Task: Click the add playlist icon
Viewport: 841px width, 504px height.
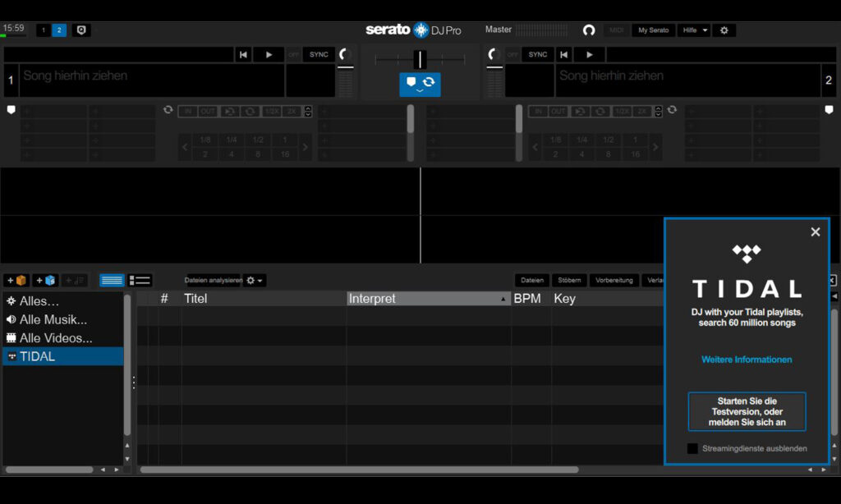Action: click(x=74, y=280)
